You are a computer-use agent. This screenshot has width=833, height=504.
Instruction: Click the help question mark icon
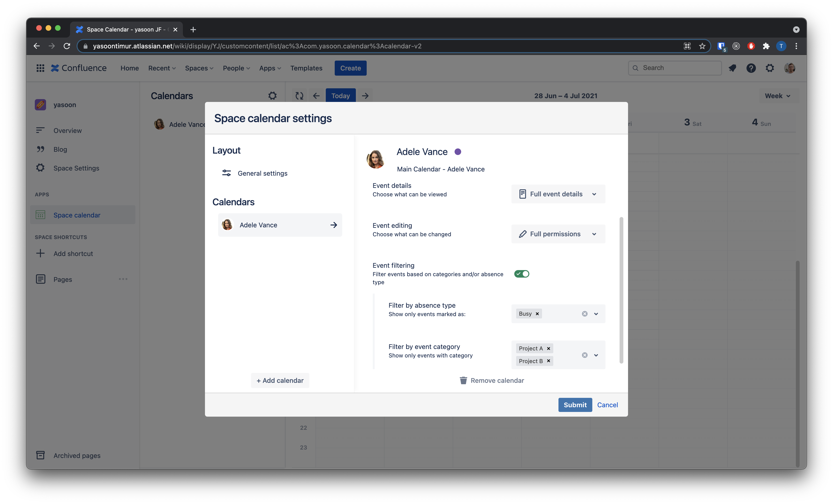pyautogui.click(x=751, y=68)
